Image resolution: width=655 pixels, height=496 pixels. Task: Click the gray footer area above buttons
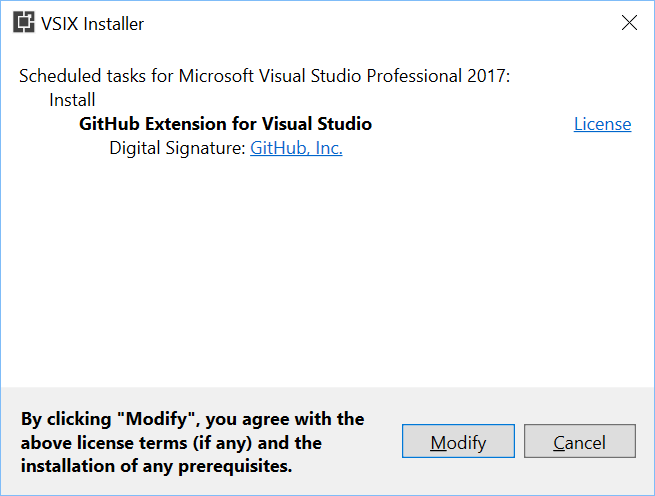(328, 399)
